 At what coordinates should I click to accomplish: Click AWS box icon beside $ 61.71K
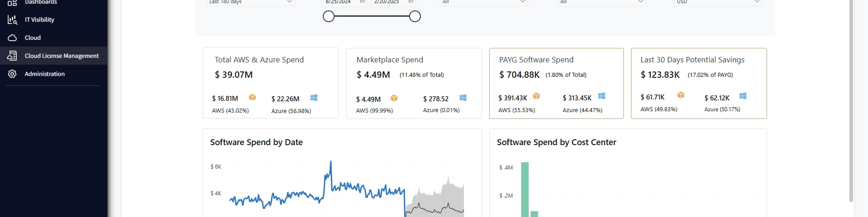pyautogui.click(x=681, y=95)
